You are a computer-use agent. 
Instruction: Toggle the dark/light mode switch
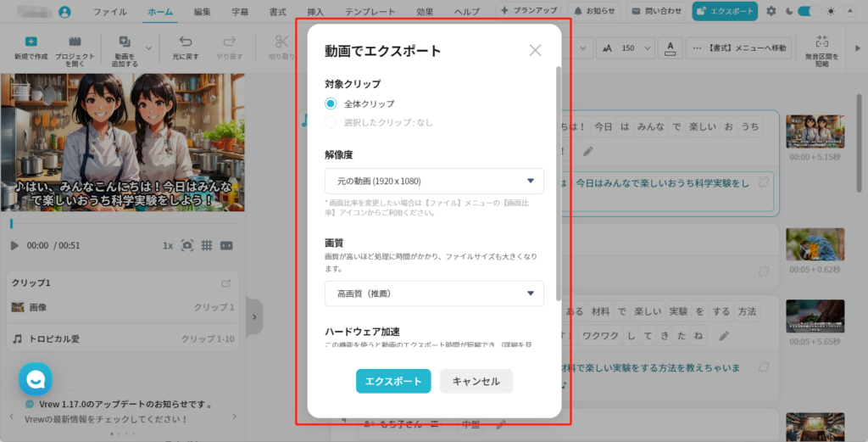point(808,11)
